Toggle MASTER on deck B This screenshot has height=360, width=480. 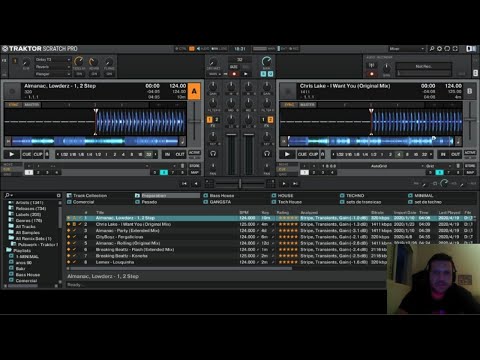(x=307, y=105)
